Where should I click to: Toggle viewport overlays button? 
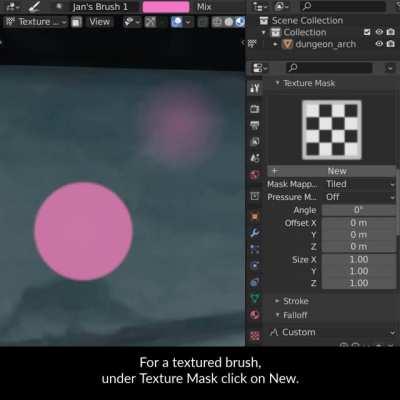(x=177, y=22)
